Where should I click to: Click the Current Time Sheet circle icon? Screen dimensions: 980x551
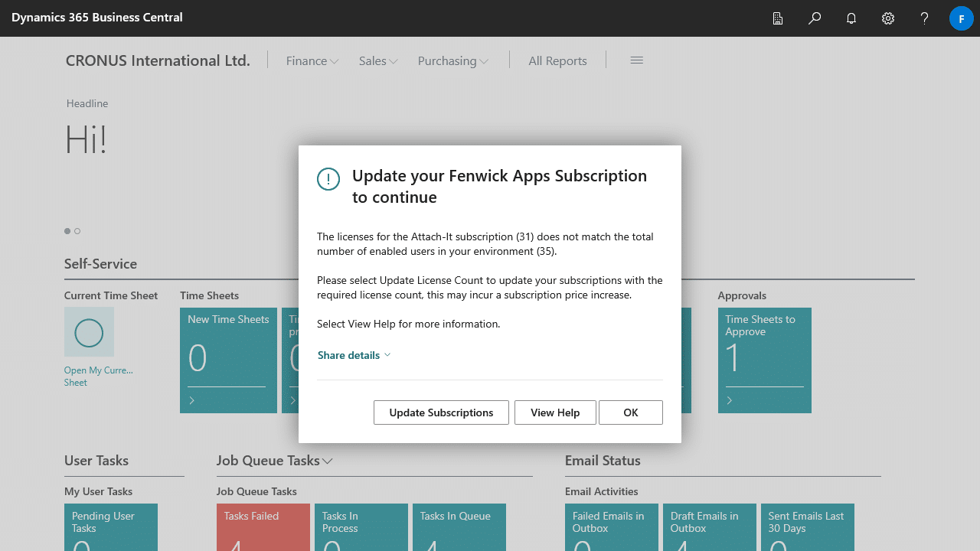(x=89, y=332)
